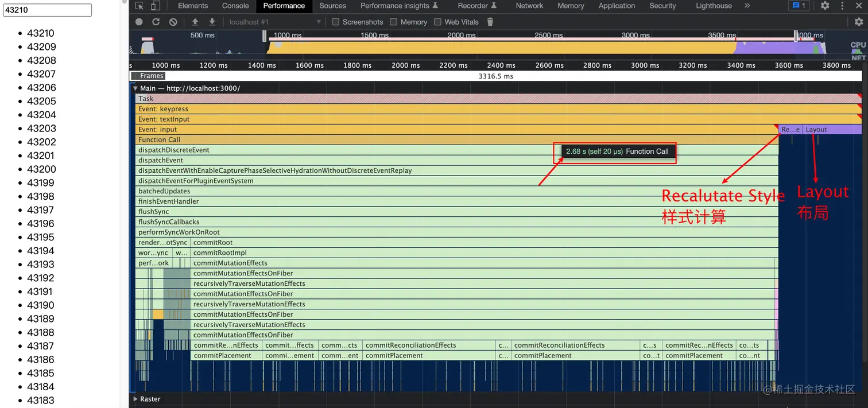Select the Function Call flame entry
This screenshot has height=408, width=868.
click(457, 140)
